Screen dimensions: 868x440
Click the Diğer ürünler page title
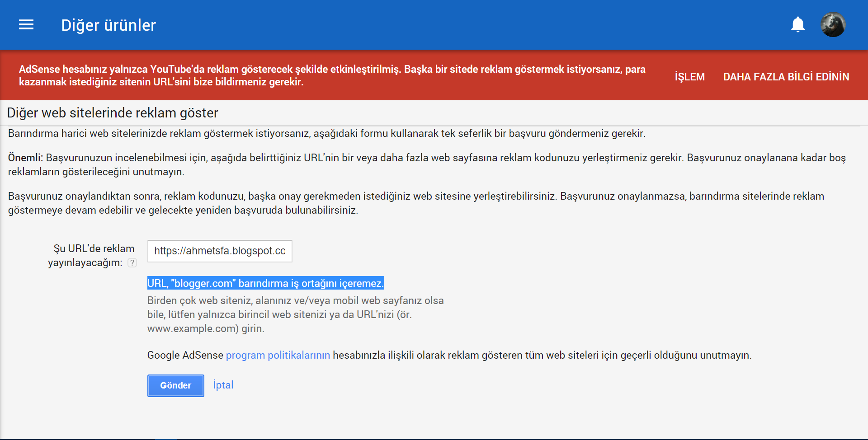tap(108, 25)
